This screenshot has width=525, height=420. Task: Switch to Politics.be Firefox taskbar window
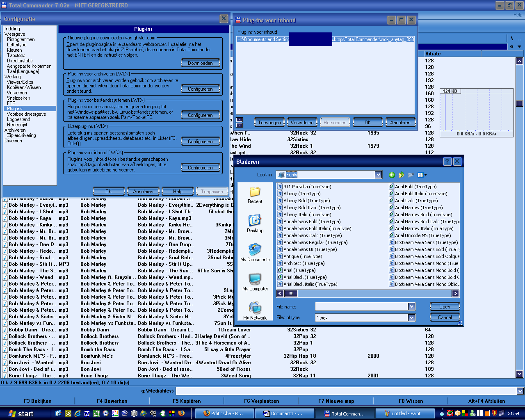click(x=224, y=413)
